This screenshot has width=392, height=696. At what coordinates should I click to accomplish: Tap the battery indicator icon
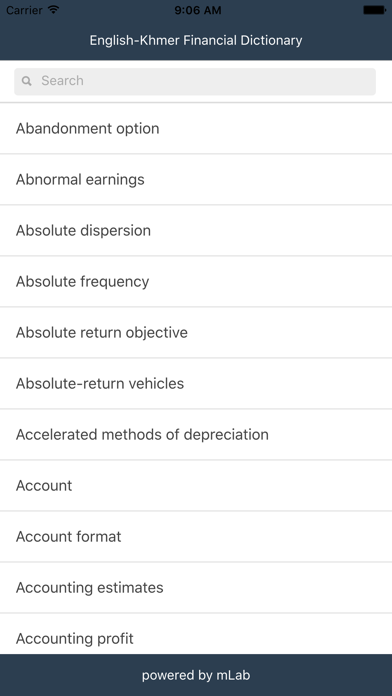[x=374, y=10]
